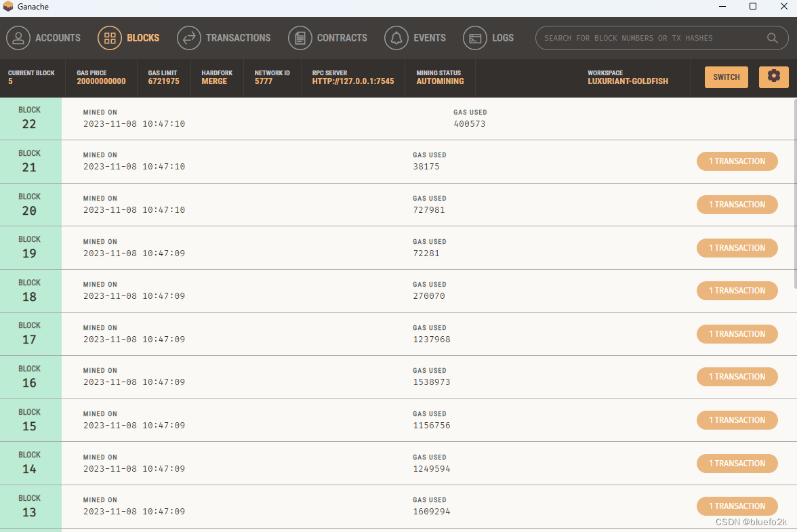This screenshot has height=532, width=797.
Task: Click the gas price value 20000000000
Action: click(101, 81)
